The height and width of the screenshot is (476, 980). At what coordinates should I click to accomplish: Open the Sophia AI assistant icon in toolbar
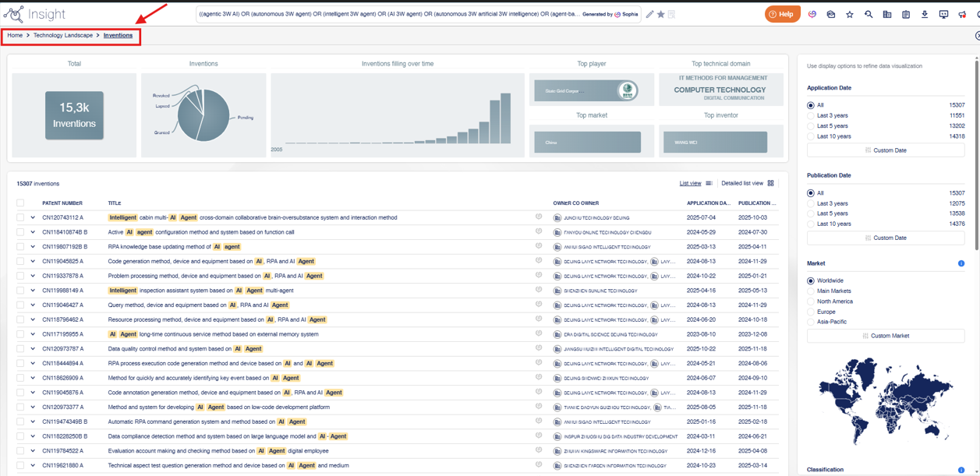[x=812, y=14]
